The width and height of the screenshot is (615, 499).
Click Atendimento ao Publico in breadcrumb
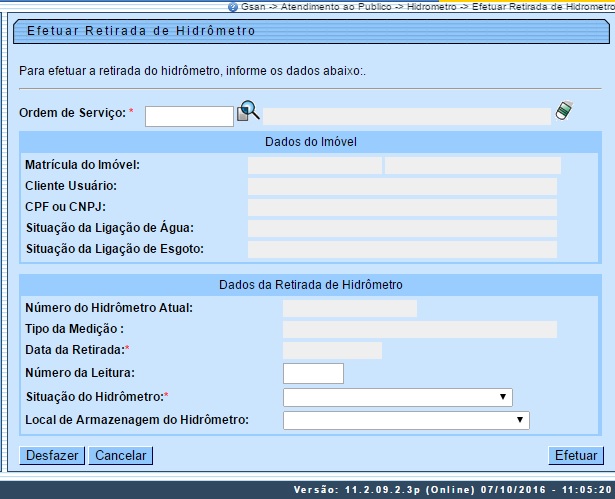tap(328, 6)
